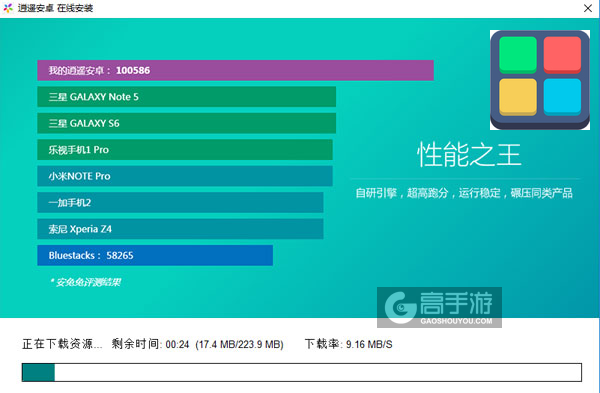
Task: Click the GAOSHOUYOU.COM watermark text
Action: point(456,321)
